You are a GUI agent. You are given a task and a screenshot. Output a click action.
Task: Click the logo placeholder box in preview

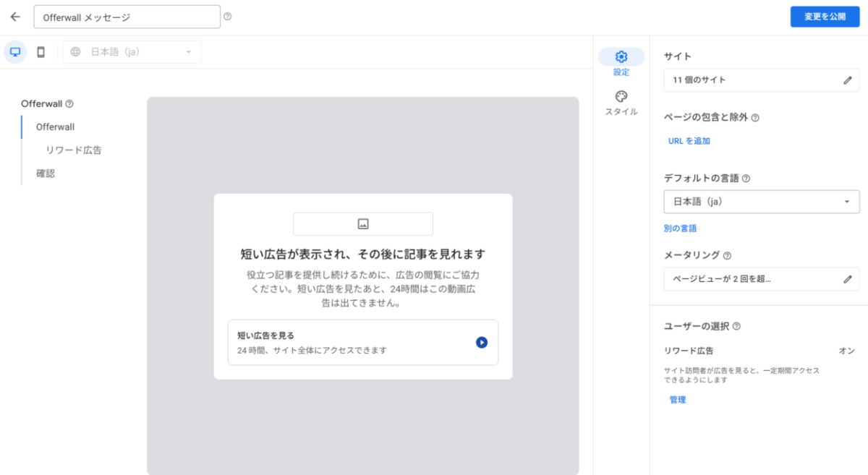[363, 224]
